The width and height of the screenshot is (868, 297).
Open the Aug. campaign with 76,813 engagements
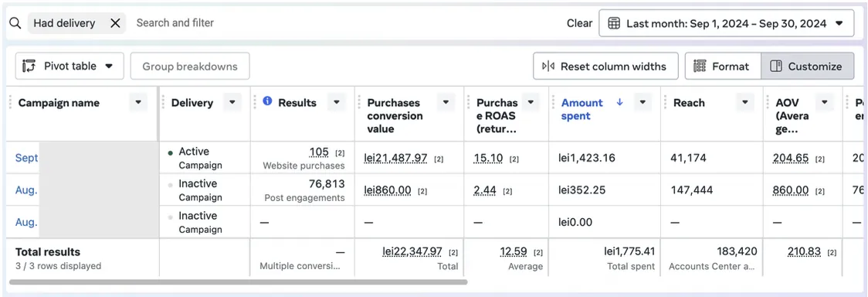(x=26, y=190)
